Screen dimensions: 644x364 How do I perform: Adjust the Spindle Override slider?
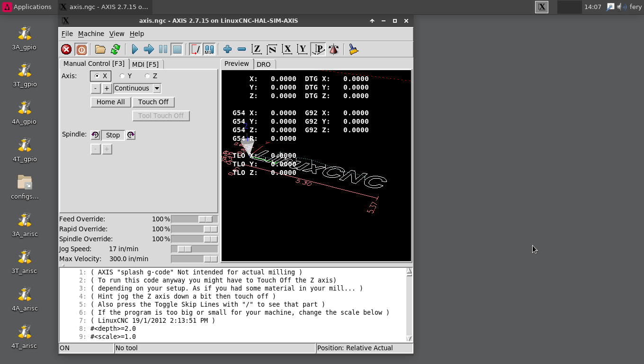[195, 239]
